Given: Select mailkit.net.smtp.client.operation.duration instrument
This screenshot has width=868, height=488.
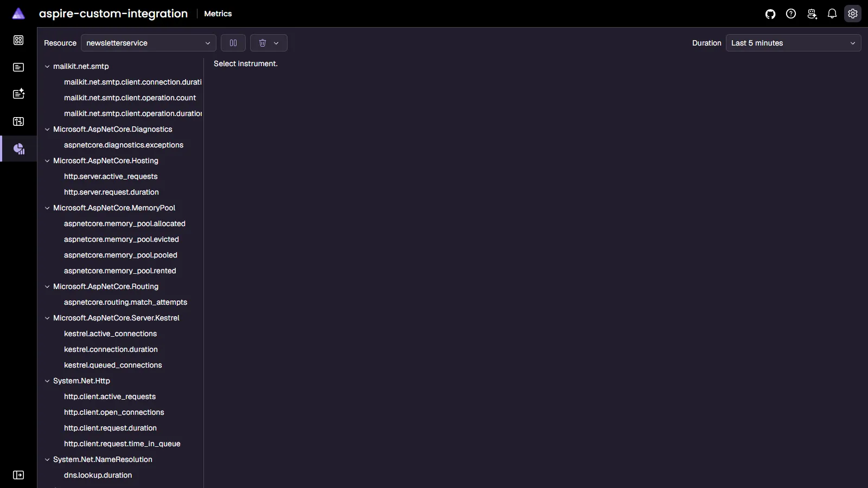Looking at the screenshot, I should (132, 113).
